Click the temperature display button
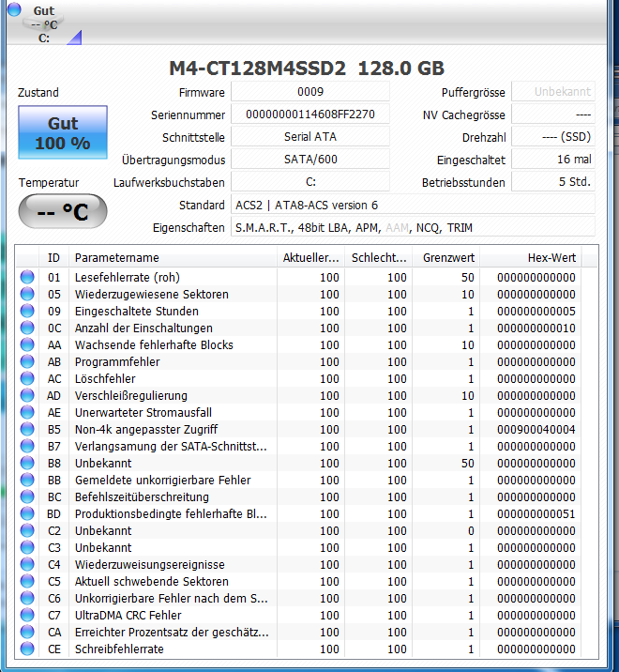 tap(63, 211)
